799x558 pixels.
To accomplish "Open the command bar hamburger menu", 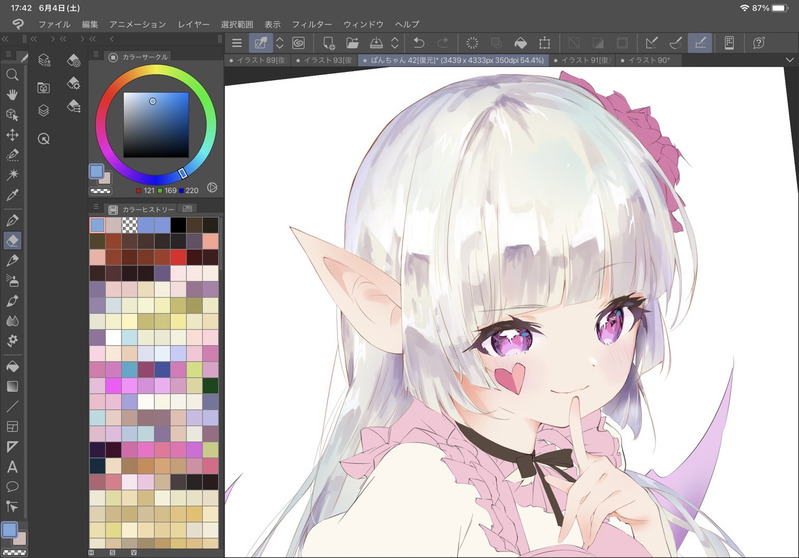I will click(236, 43).
